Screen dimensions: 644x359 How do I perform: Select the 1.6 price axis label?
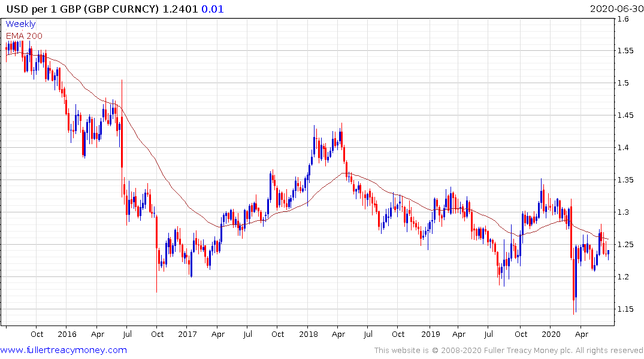pos(623,19)
